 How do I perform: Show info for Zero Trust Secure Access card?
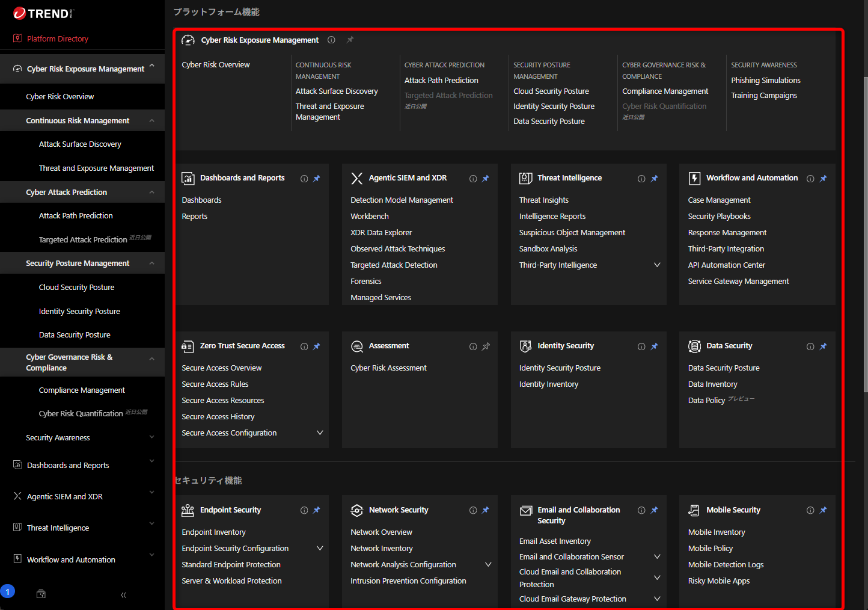(304, 347)
